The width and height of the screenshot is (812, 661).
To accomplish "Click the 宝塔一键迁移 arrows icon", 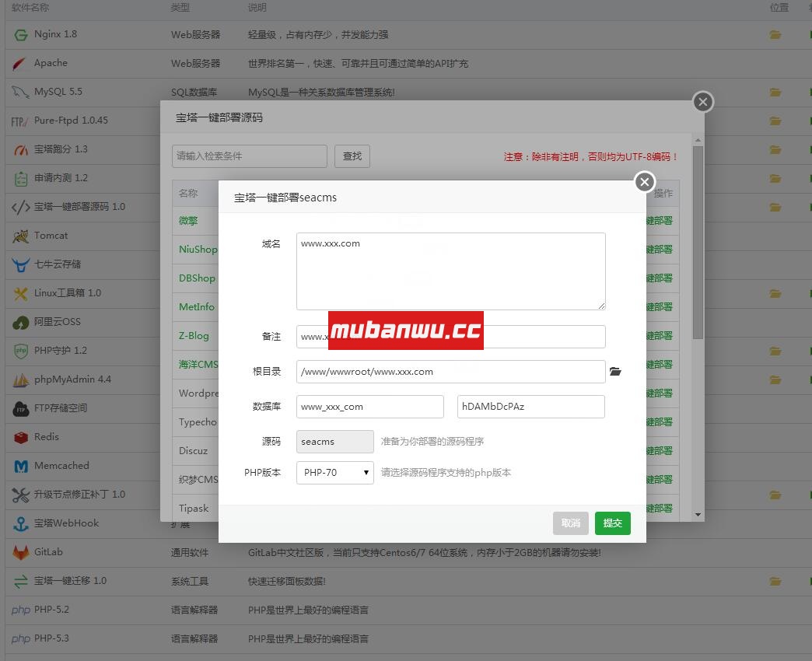I will pyautogui.click(x=21, y=581).
